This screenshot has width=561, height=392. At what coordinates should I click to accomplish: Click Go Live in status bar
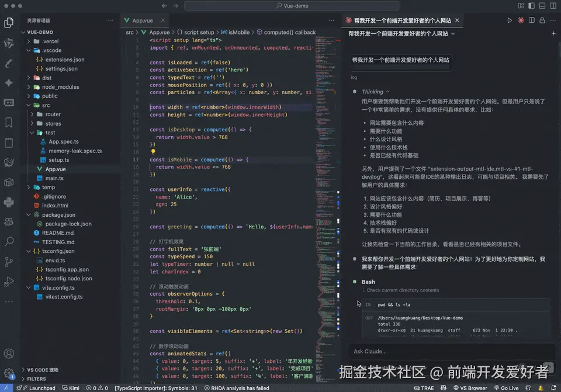click(x=507, y=388)
